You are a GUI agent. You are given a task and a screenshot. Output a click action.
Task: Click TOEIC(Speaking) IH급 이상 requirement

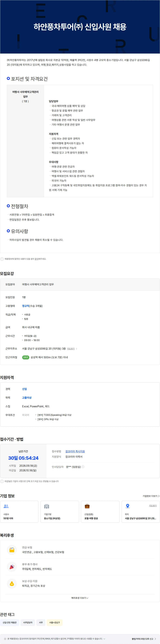pyautogui.click(x=54, y=415)
